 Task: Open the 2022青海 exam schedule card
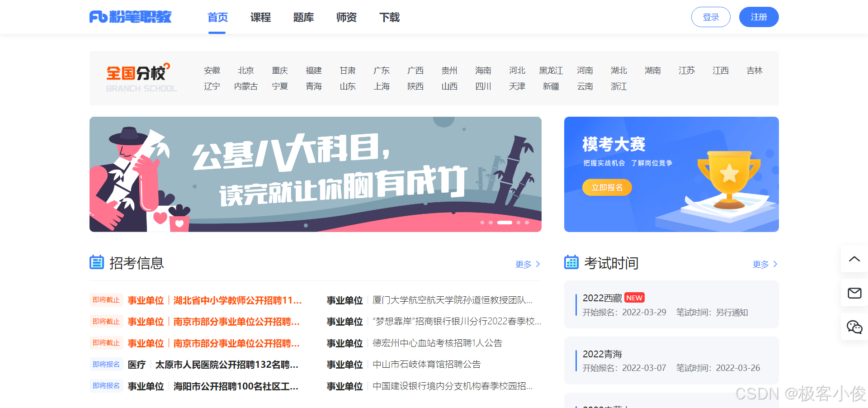[x=671, y=361]
